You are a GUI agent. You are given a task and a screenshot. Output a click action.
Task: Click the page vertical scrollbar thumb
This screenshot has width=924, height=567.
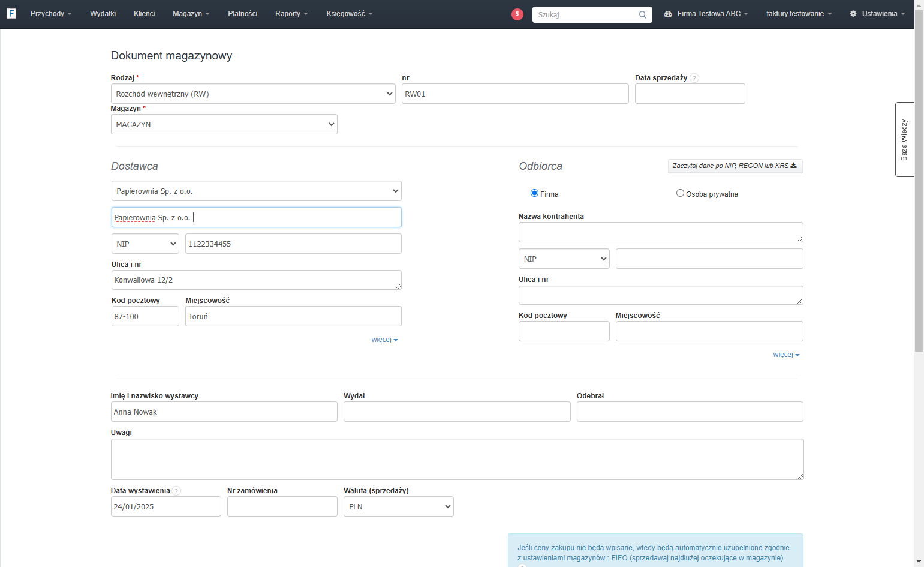919,180
